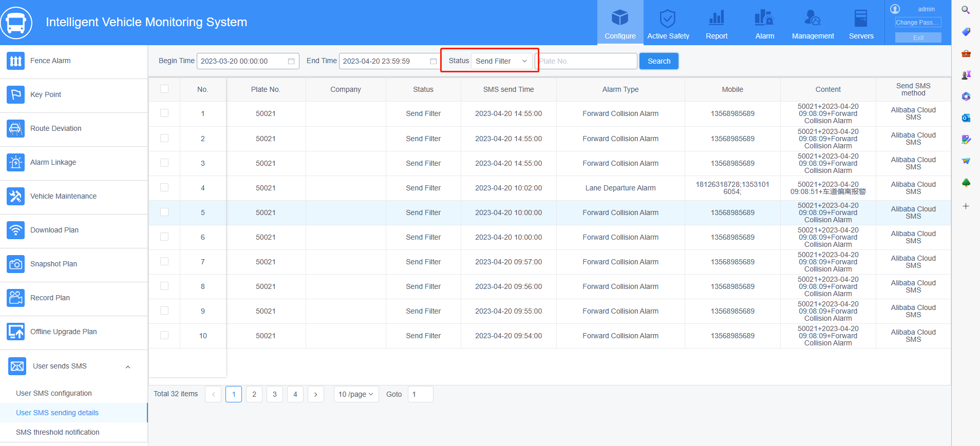Tick the select-all checkbox in table header
The height and width of the screenshot is (446, 980).
pos(164,89)
